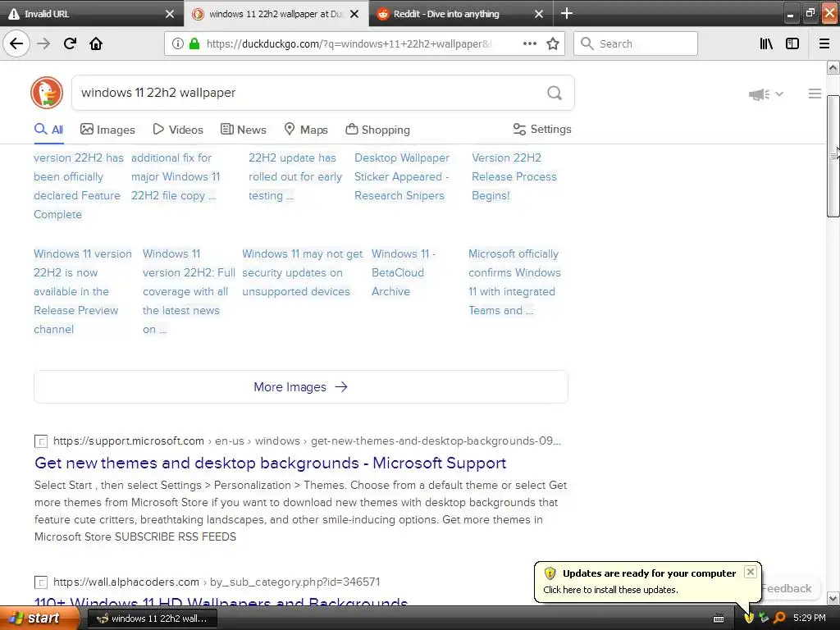
Task: Open the 110+ Windows 11 HD Wallpapers result
Action: (221, 600)
